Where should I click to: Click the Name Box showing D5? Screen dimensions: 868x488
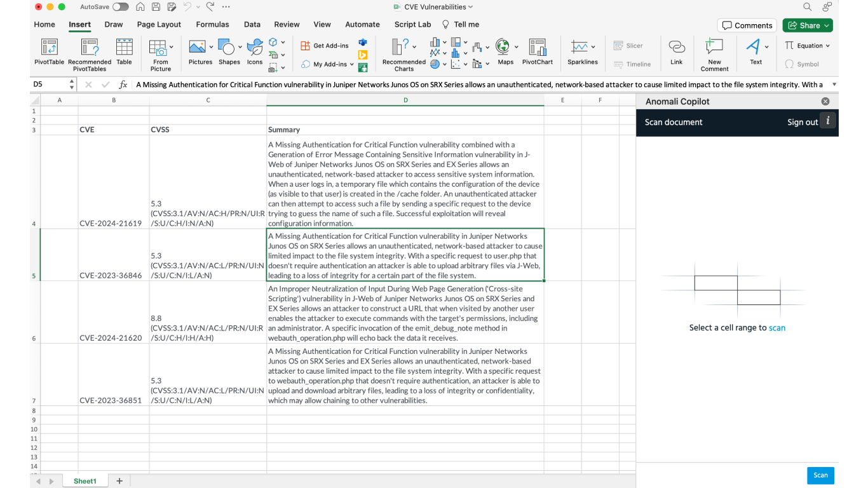(x=50, y=85)
